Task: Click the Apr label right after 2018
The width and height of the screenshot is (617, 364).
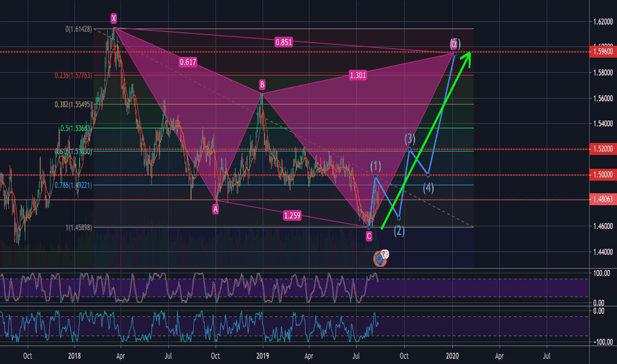Action: pos(120,356)
